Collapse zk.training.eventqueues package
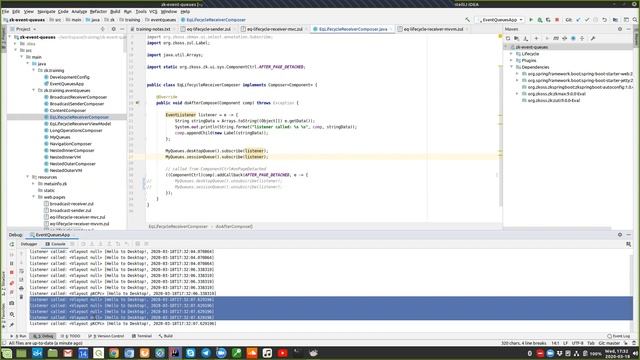 pos(34,90)
